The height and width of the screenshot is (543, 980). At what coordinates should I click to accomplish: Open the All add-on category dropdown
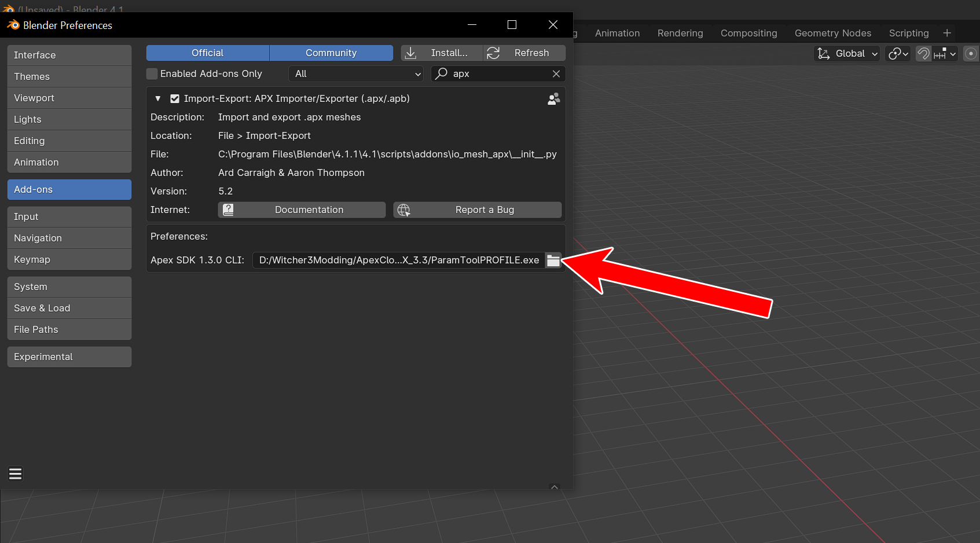coord(356,74)
